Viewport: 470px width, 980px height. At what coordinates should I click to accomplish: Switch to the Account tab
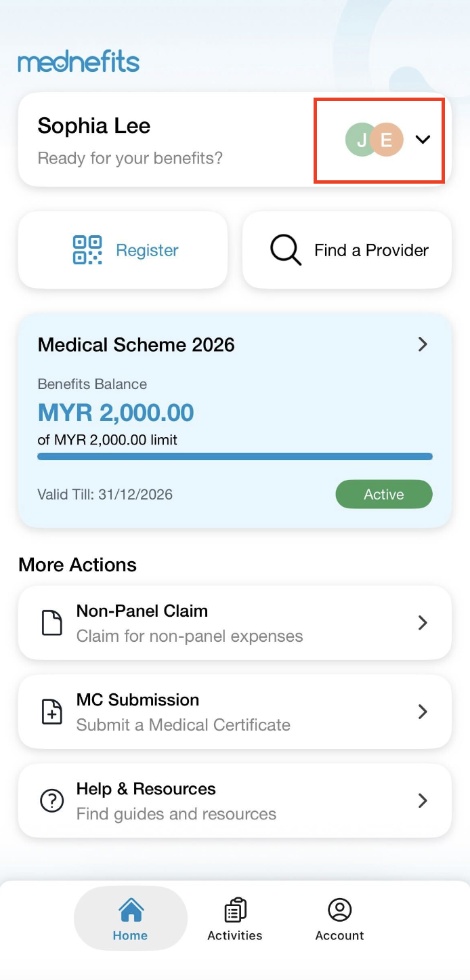(339, 920)
